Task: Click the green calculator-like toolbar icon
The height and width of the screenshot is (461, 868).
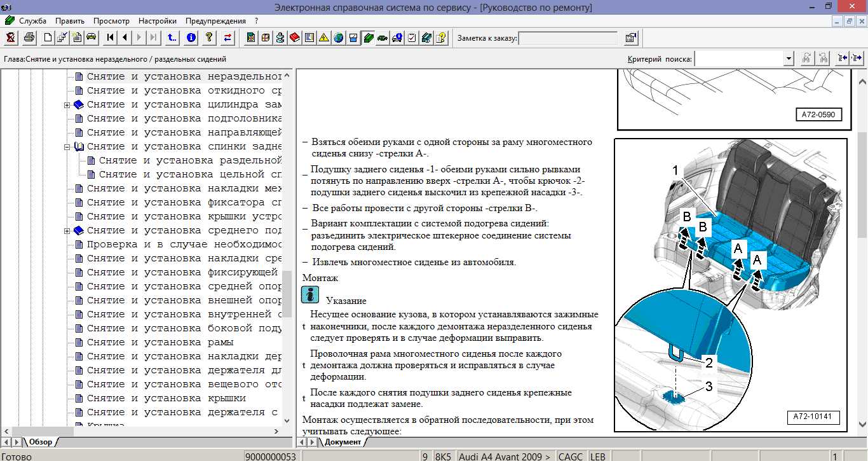Action: [251, 38]
